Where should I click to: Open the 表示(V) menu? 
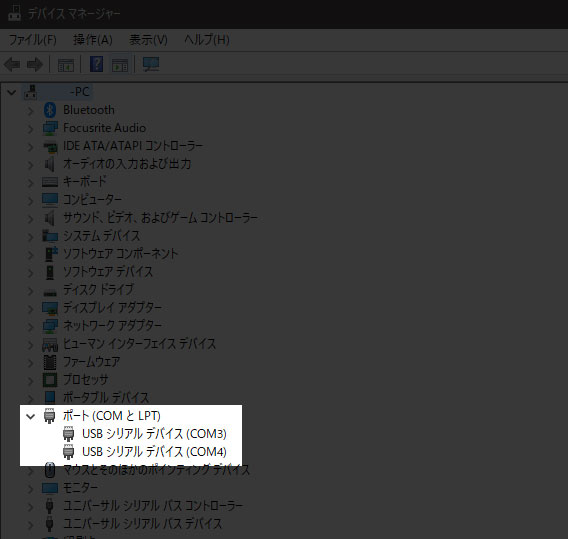click(x=148, y=40)
